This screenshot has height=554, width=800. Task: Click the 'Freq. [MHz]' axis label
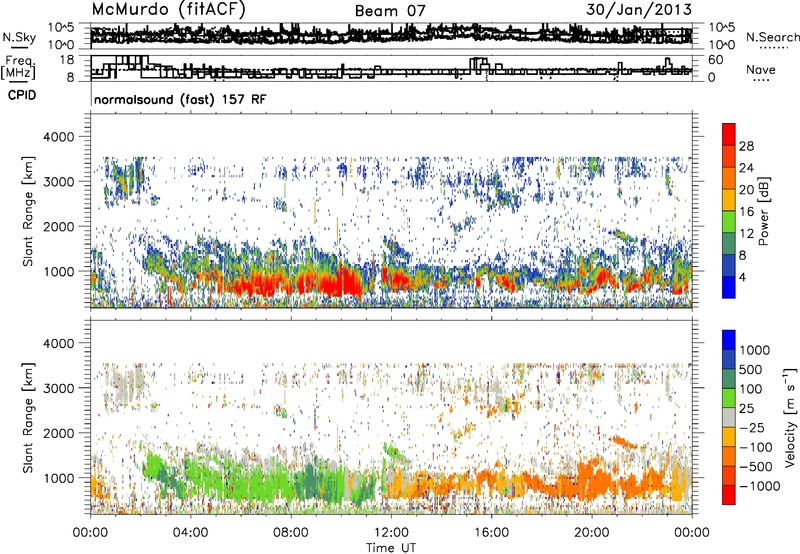point(19,67)
